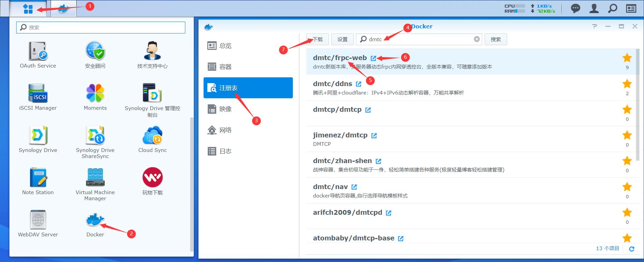The height and width of the screenshot is (262, 644).
Task: Open the Moments app
Action: click(95, 97)
